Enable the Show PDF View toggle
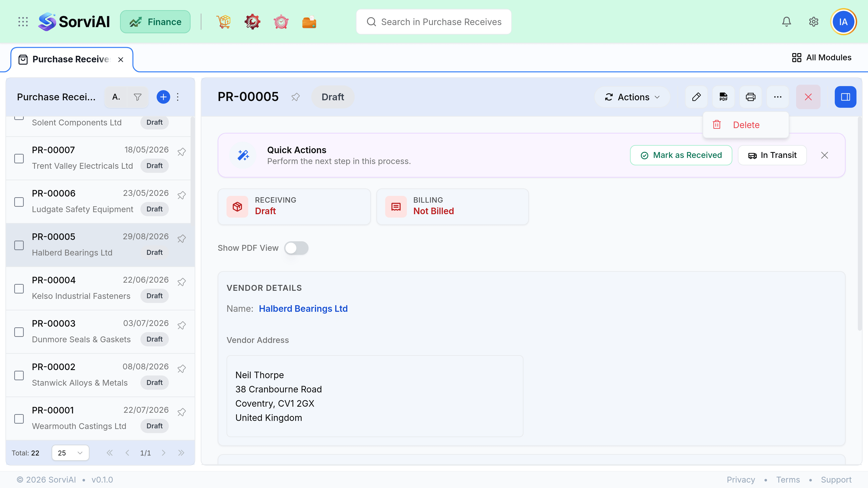 point(296,248)
